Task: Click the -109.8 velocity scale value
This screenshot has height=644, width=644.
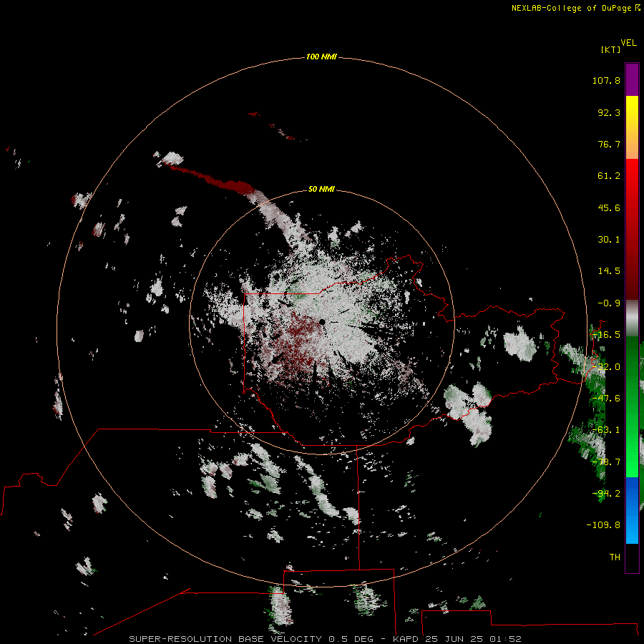Action: (603, 525)
